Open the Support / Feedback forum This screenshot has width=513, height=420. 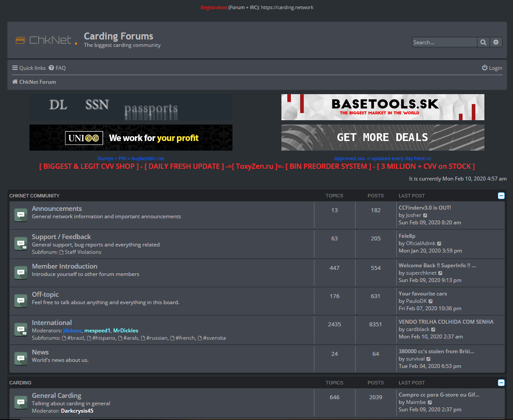[x=61, y=236]
